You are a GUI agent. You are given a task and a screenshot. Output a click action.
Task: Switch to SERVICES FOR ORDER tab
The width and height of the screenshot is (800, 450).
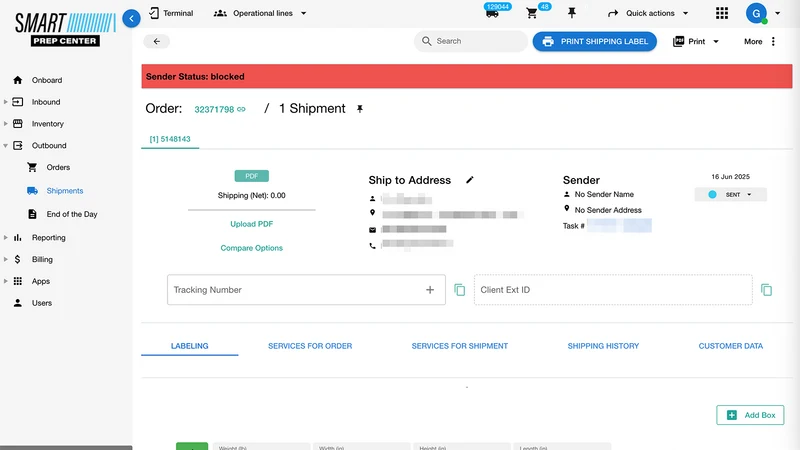click(310, 346)
